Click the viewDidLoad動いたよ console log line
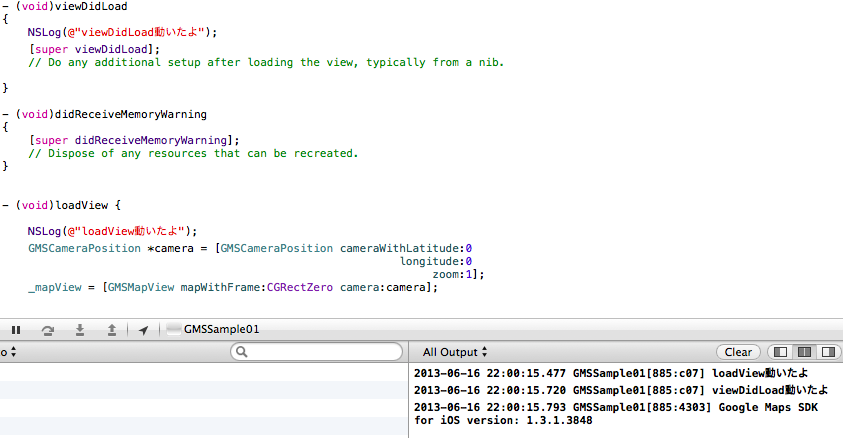 (621, 390)
